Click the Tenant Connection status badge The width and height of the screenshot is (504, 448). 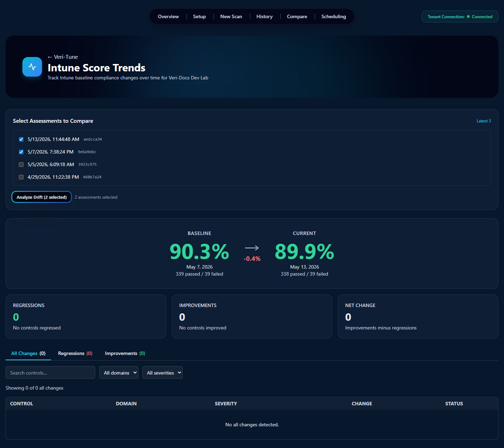point(460,16)
